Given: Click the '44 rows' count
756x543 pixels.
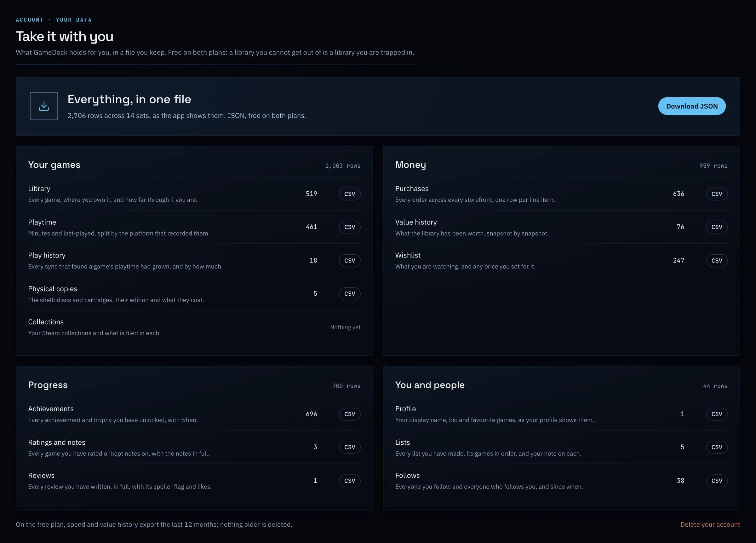Looking at the screenshot, I should [x=715, y=386].
